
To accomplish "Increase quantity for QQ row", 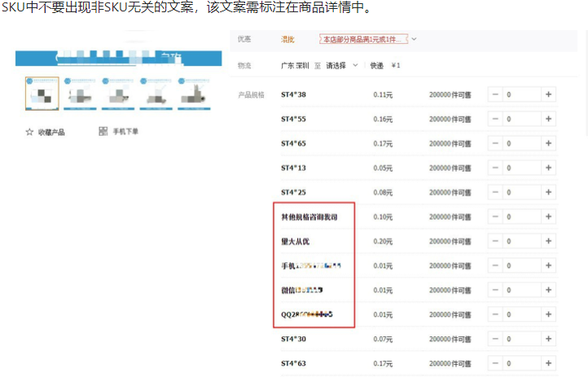I will coord(548,314).
